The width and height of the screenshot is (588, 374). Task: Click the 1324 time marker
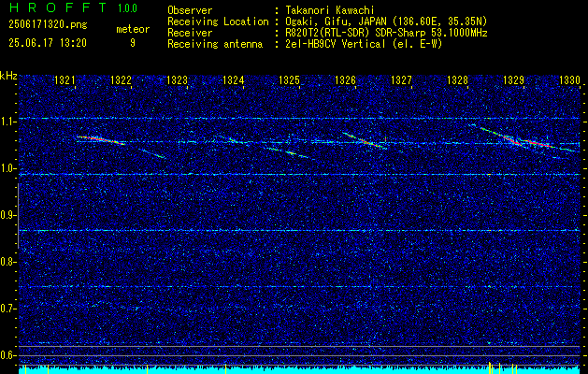click(233, 79)
